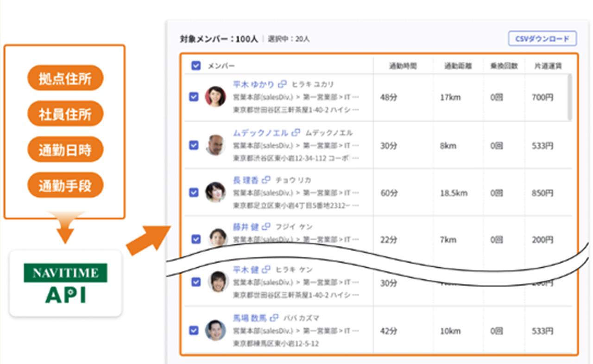Image resolution: width=593 pixels, height=364 pixels.
Task: Uncheck the checkbox for 平木 健
Action: 196,282
